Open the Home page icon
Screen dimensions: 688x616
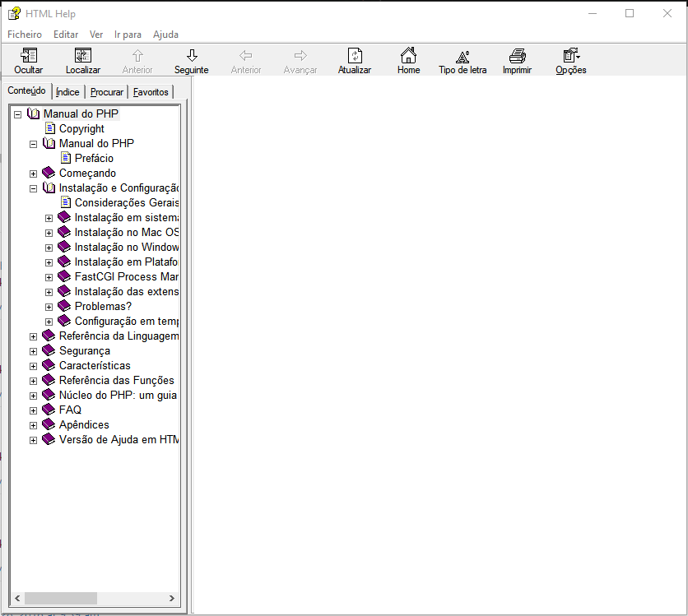[x=408, y=56]
